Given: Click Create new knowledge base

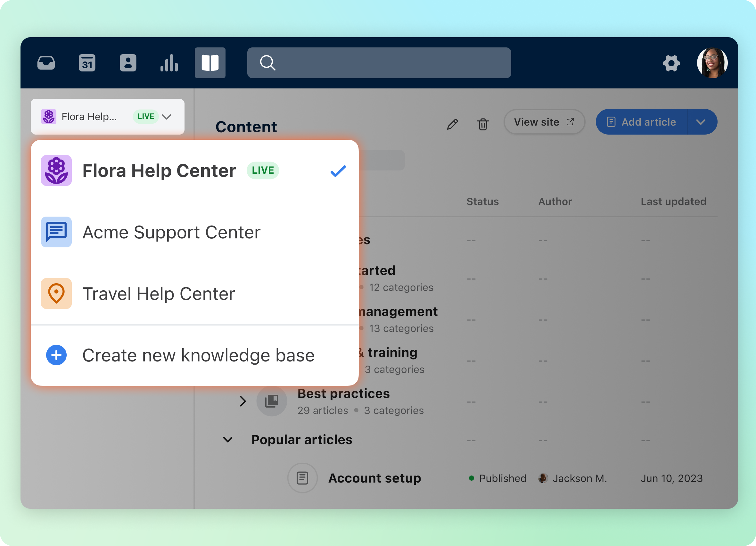Looking at the screenshot, I should coord(198,355).
